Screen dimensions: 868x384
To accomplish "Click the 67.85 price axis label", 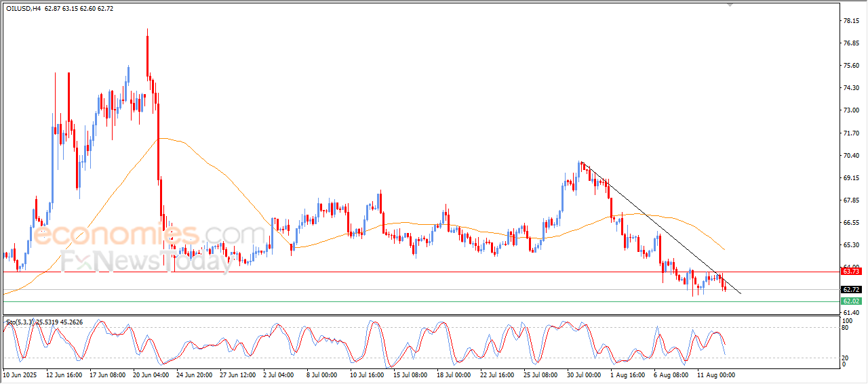I will (x=851, y=200).
